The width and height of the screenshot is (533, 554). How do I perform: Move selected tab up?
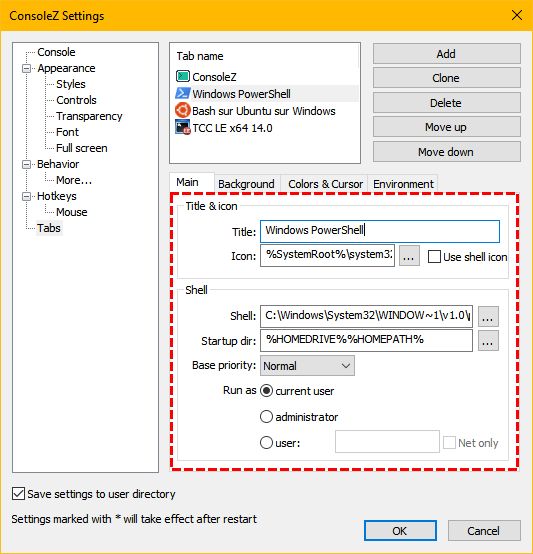click(x=446, y=127)
